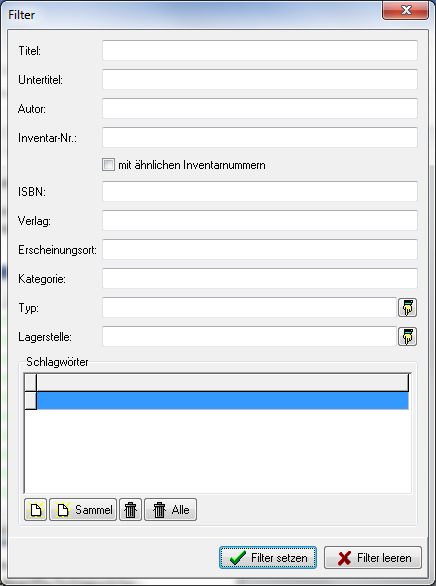Focus the ISBN input field
Viewport: 436px width, 586px height.
pyautogui.click(x=260, y=191)
